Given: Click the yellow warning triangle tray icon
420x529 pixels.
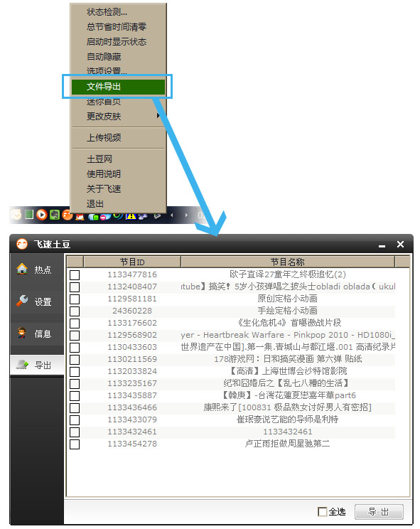Looking at the screenshot, I should pos(131,216).
